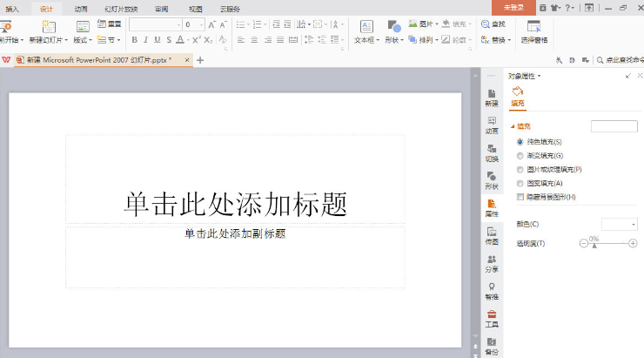Click the Underline formatting icon

[158, 40]
